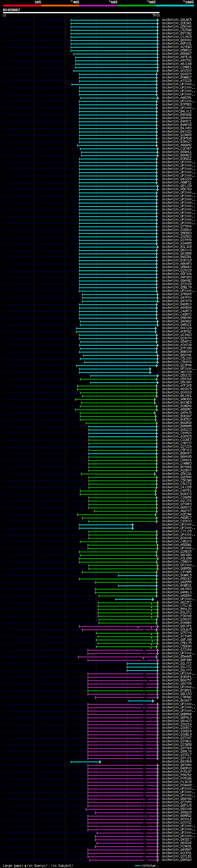
Task: Select the UniRef100_Q5KIQ1 label
Action: 177,474
